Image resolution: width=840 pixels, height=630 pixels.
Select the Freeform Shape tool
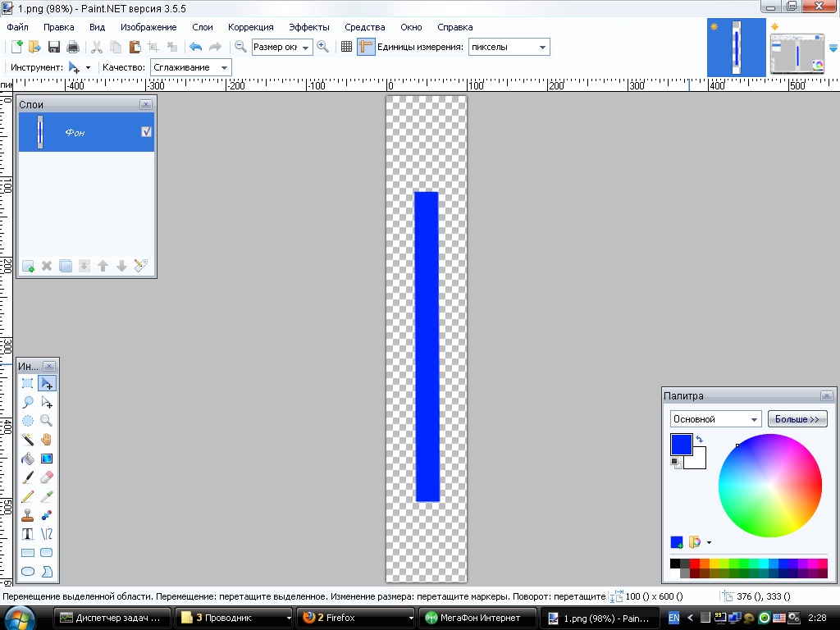point(47,572)
